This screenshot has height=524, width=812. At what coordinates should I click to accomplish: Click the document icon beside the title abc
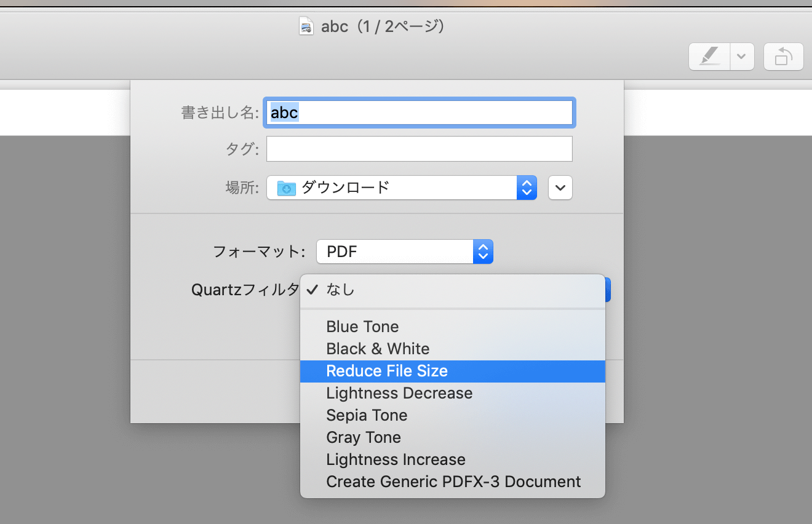pos(306,26)
